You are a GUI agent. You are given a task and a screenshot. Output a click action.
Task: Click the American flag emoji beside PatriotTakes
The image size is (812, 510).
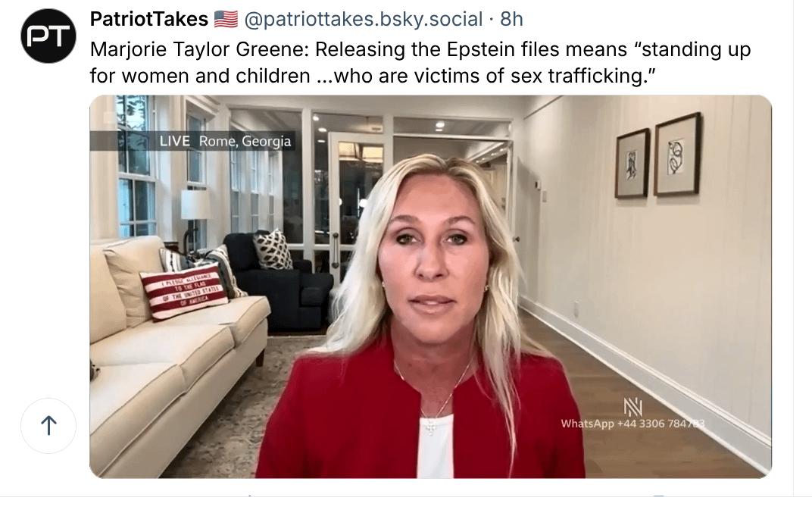226,19
